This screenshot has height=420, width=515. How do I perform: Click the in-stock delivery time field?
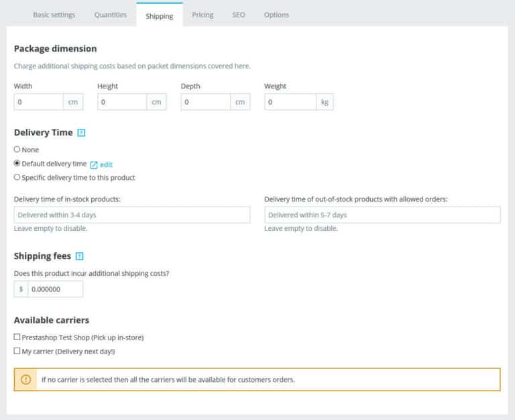pyautogui.click(x=132, y=215)
